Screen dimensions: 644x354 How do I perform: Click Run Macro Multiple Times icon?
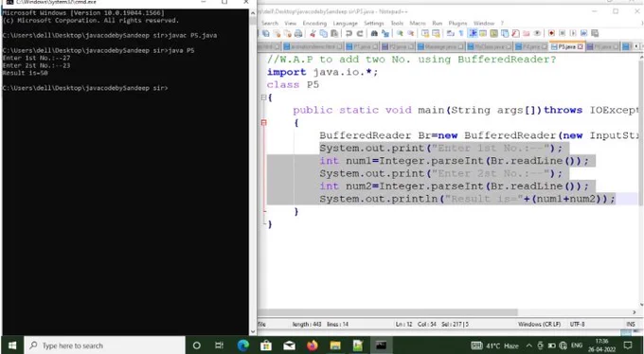point(583,33)
